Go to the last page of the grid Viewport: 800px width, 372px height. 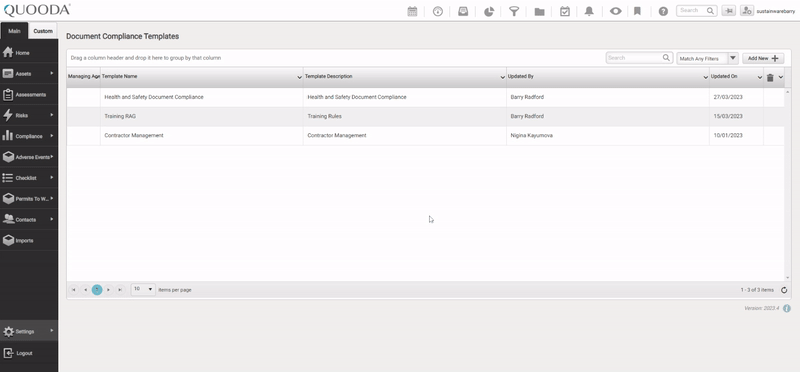[x=120, y=290]
